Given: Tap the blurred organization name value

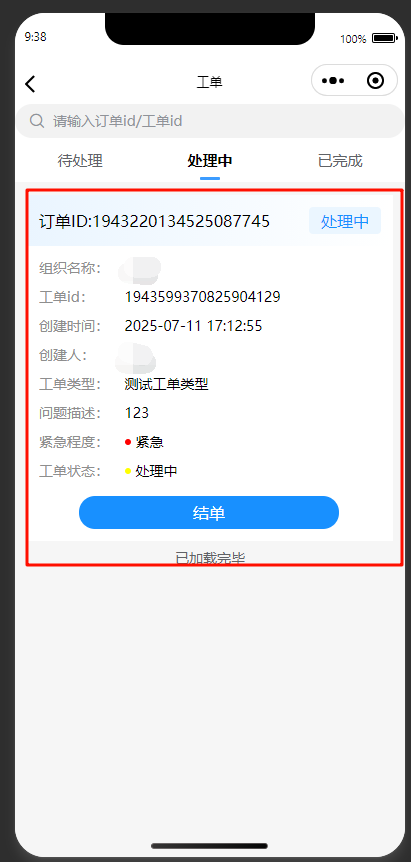Looking at the screenshot, I should (x=140, y=268).
